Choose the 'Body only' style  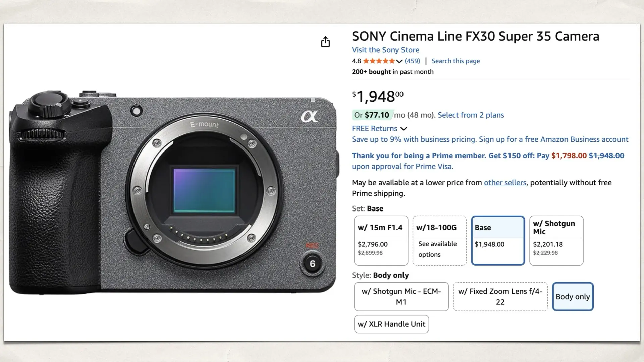tap(573, 297)
